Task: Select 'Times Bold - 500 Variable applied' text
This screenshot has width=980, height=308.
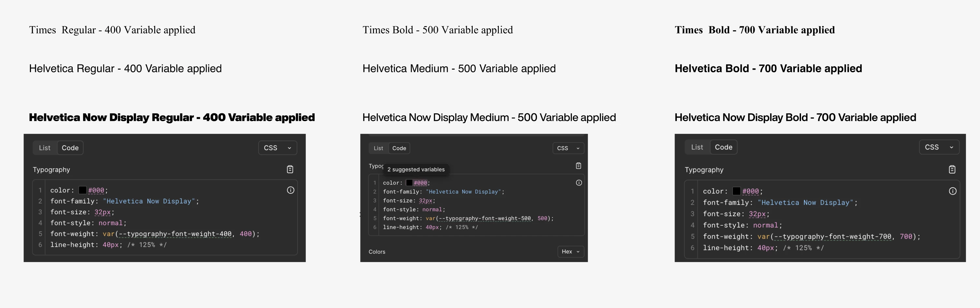Action: coord(438,30)
